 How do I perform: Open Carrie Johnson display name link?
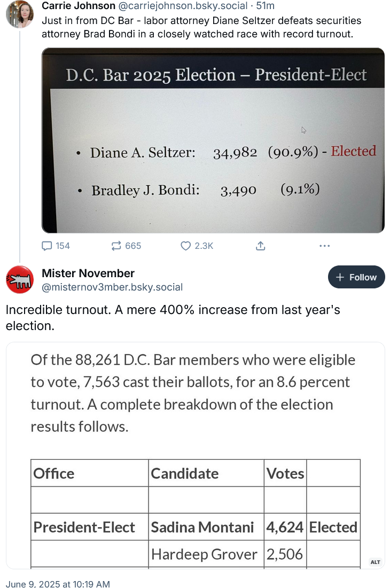[x=79, y=6]
